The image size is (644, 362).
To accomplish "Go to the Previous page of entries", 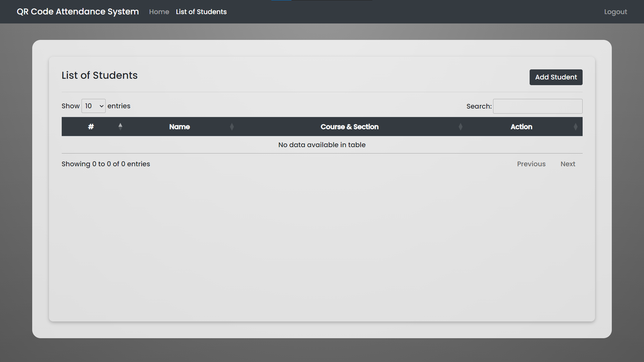I will coord(531,164).
